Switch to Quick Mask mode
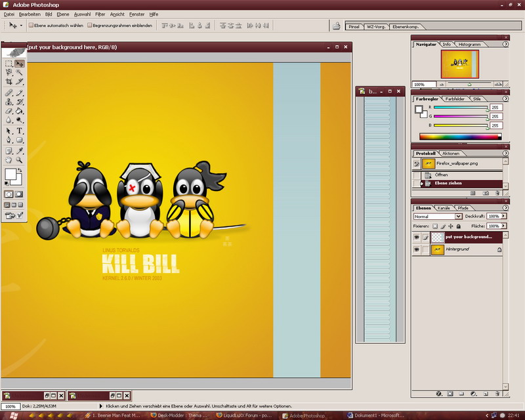The width and height of the screenshot is (525, 420). tap(19, 194)
